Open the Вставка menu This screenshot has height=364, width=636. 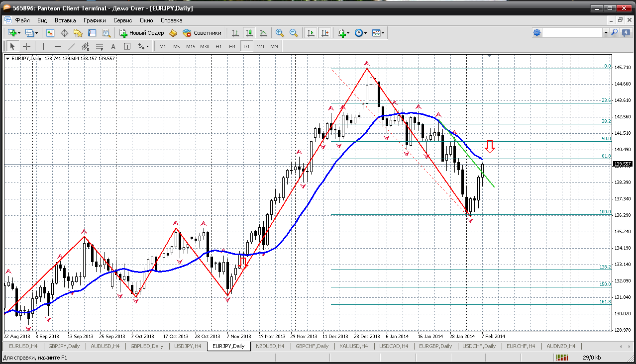[x=65, y=20]
